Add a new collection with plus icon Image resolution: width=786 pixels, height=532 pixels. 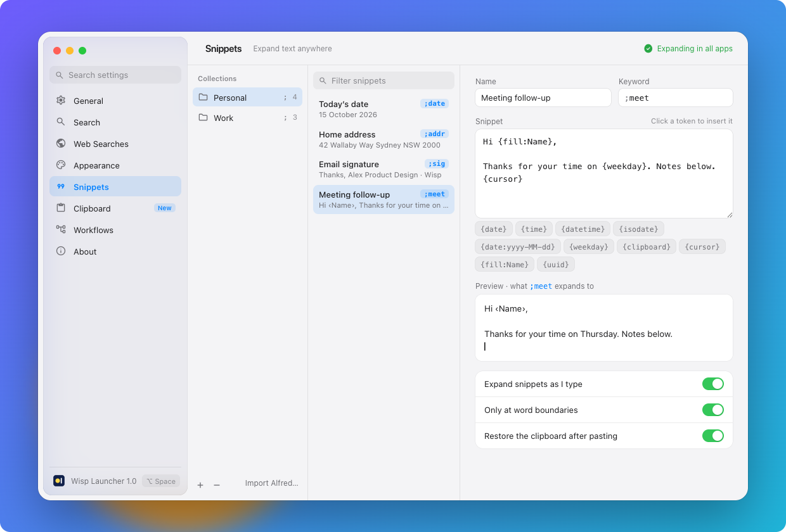[x=200, y=485]
